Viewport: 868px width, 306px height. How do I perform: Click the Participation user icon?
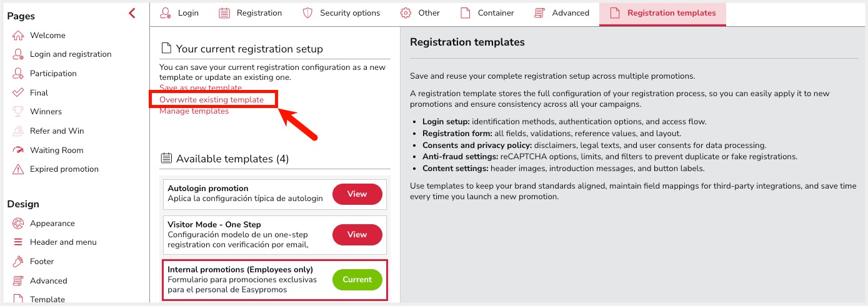(18, 74)
